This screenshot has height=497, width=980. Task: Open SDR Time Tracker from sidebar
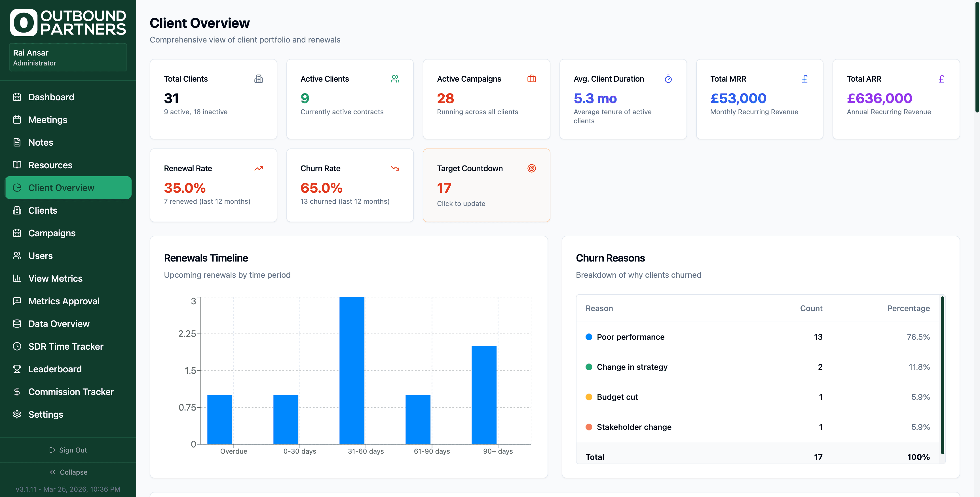pos(66,347)
